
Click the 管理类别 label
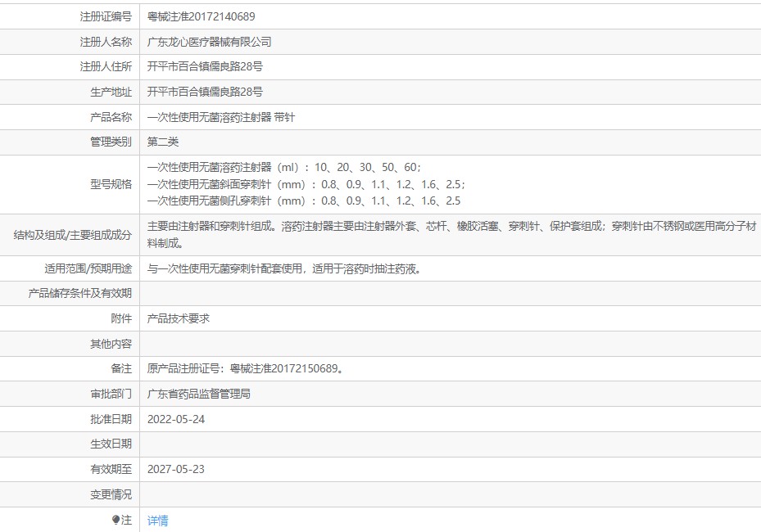pyautogui.click(x=111, y=142)
